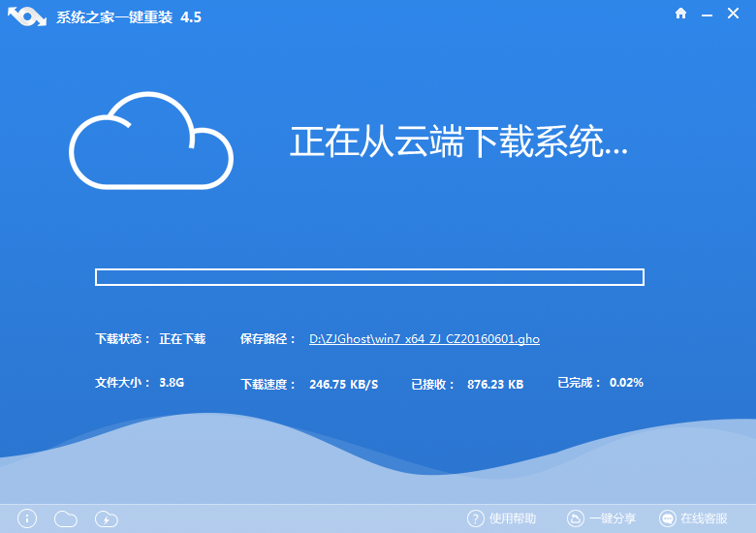Click the 246.75 KB/S download speed value
The image size is (756, 533).
click(x=343, y=384)
